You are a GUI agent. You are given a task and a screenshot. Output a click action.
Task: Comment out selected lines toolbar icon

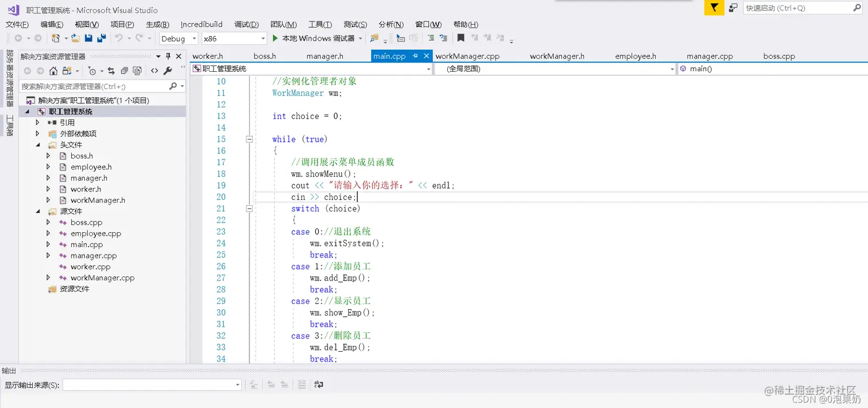[431, 38]
